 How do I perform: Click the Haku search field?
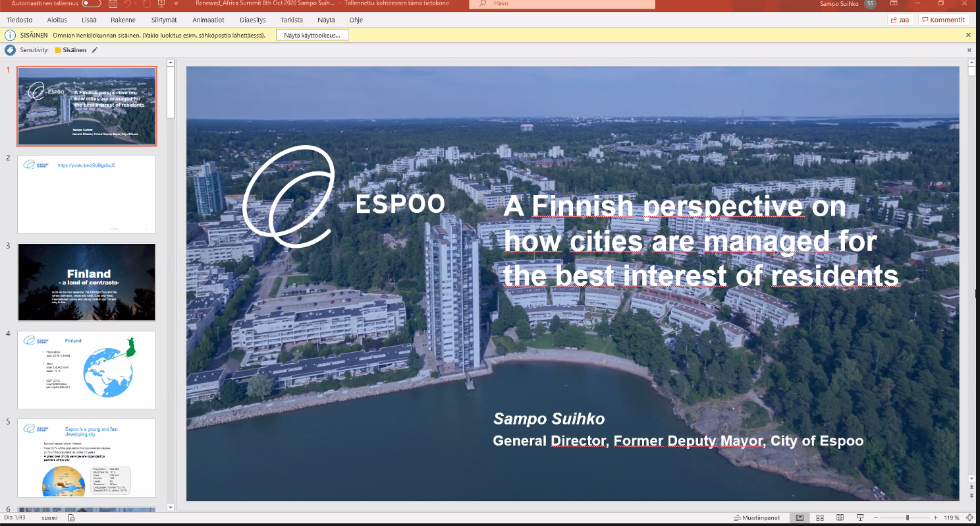(x=562, y=4)
